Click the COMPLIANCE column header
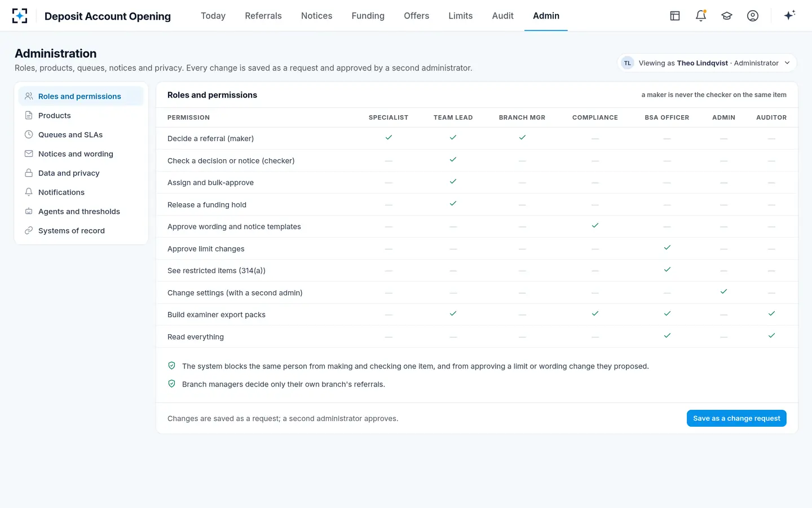The image size is (812, 508). (595, 117)
